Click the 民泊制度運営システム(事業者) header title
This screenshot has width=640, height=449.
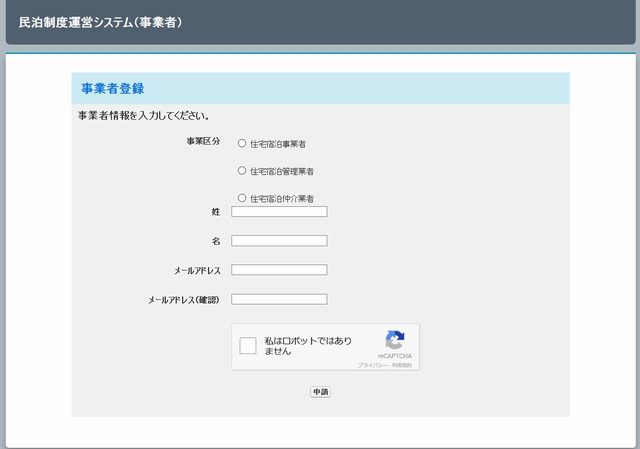pos(100,21)
